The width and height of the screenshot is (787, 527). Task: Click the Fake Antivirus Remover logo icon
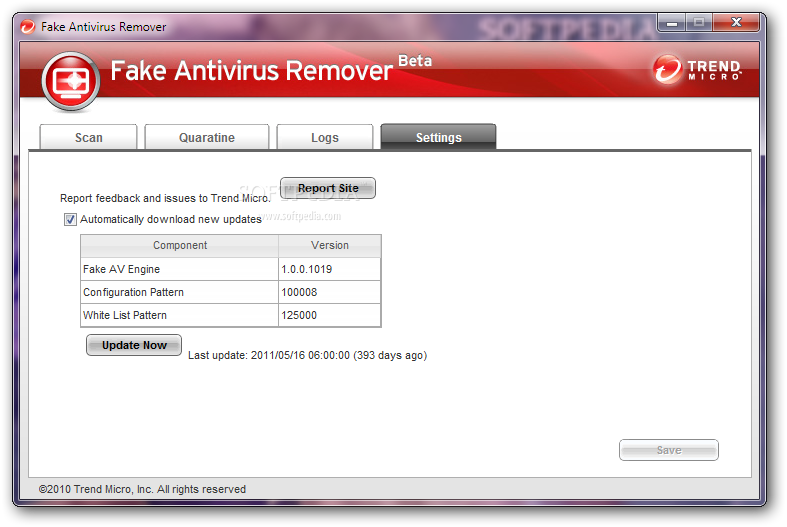(71, 81)
